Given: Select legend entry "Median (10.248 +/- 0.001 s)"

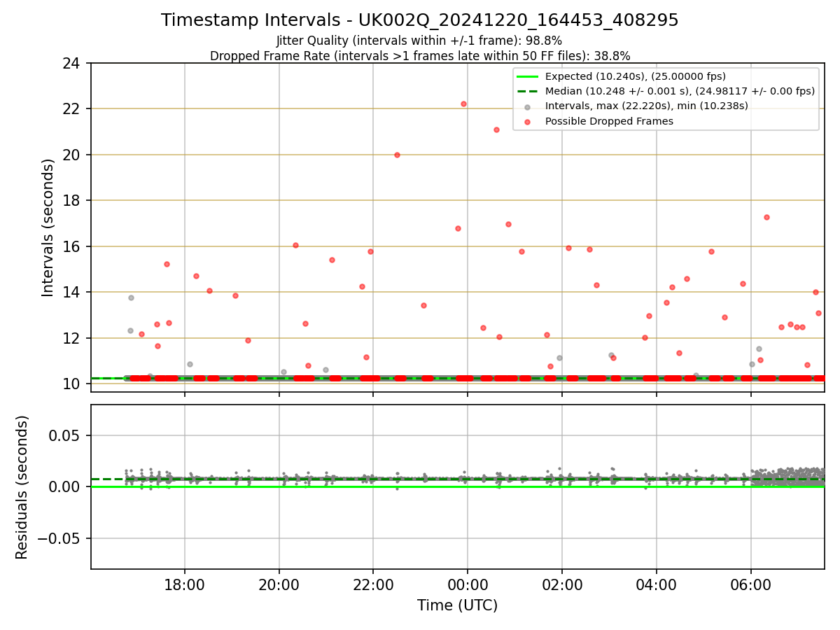Looking at the screenshot, I should click(680, 91).
